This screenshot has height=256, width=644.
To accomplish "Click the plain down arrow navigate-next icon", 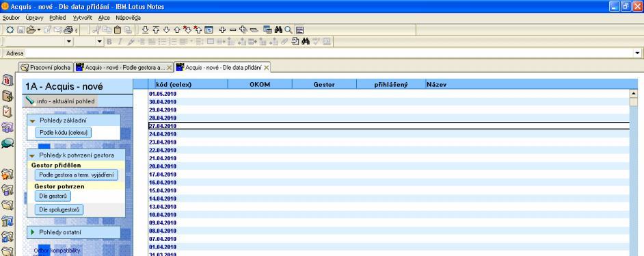I will tap(166, 30).
